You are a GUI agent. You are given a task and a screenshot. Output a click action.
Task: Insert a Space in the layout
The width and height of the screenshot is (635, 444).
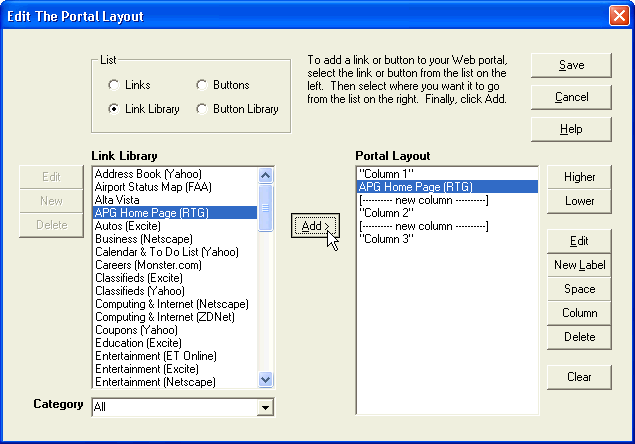pyautogui.click(x=579, y=289)
